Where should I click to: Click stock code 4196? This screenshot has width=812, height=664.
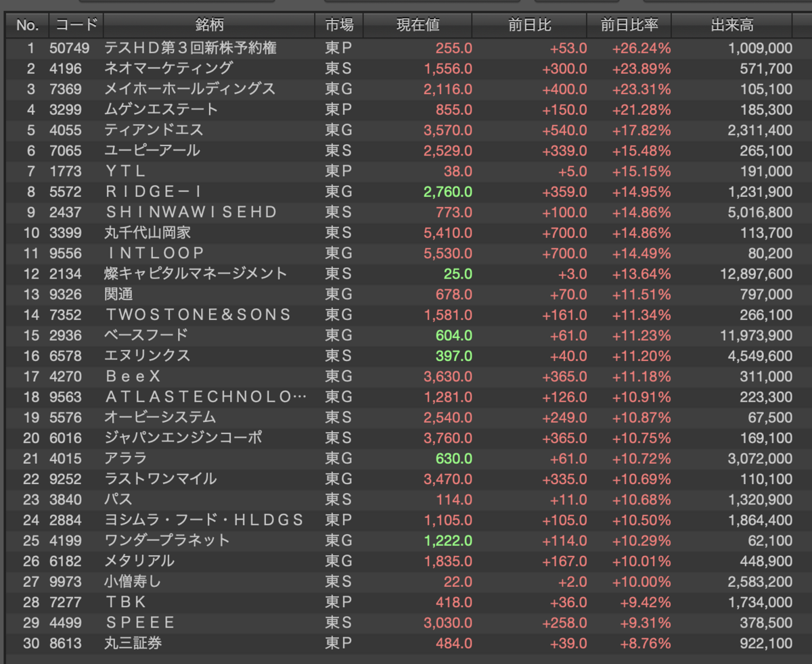tap(65, 68)
